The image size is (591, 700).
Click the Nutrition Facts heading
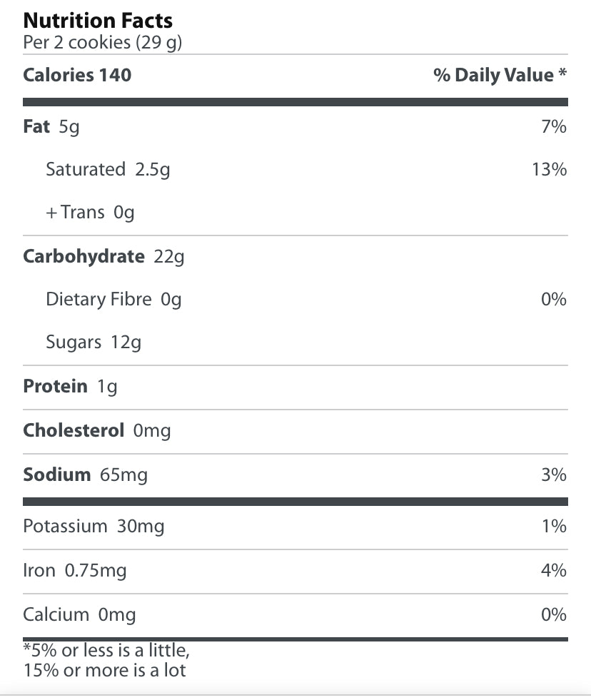(x=98, y=20)
